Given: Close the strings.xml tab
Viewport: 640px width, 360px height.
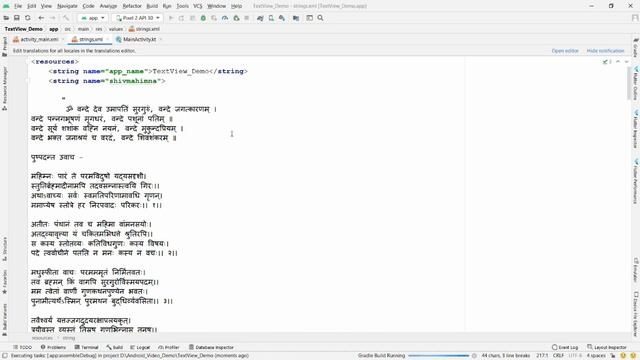Looking at the screenshot, I should click(x=108, y=40).
